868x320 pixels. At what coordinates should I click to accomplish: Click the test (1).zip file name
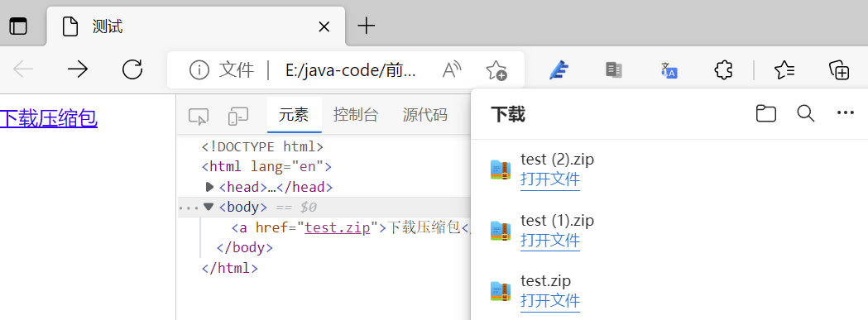tap(558, 220)
